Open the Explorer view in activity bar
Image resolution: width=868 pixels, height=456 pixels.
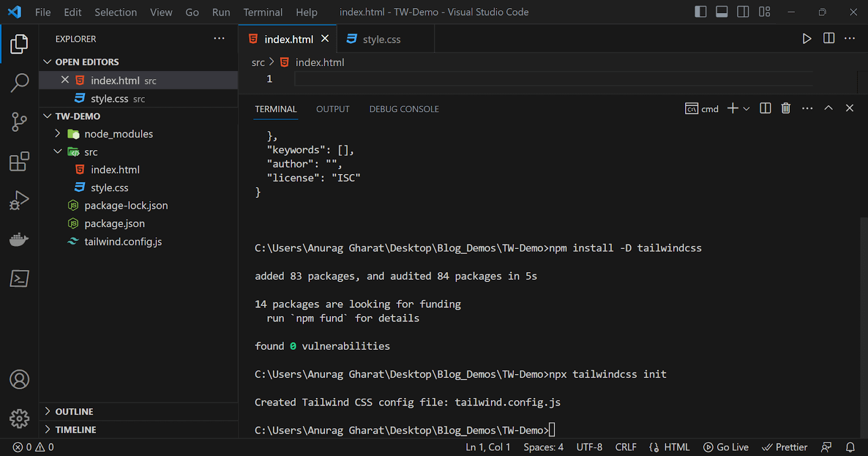click(x=19, y=44)
